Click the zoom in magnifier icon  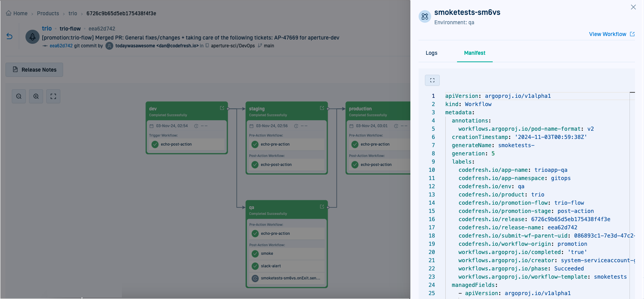pos(36,96)
